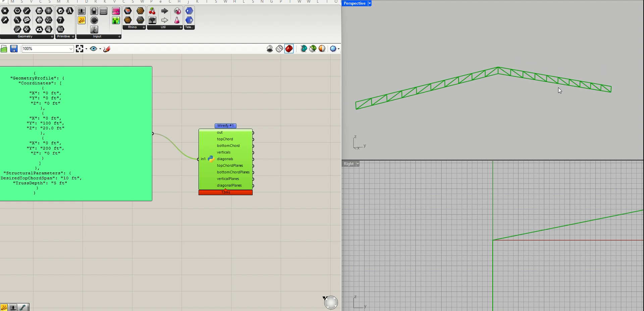Pick the spiral Curve parameter icon
The height and width of the screenshot is (311, 644).
[17, 29]
